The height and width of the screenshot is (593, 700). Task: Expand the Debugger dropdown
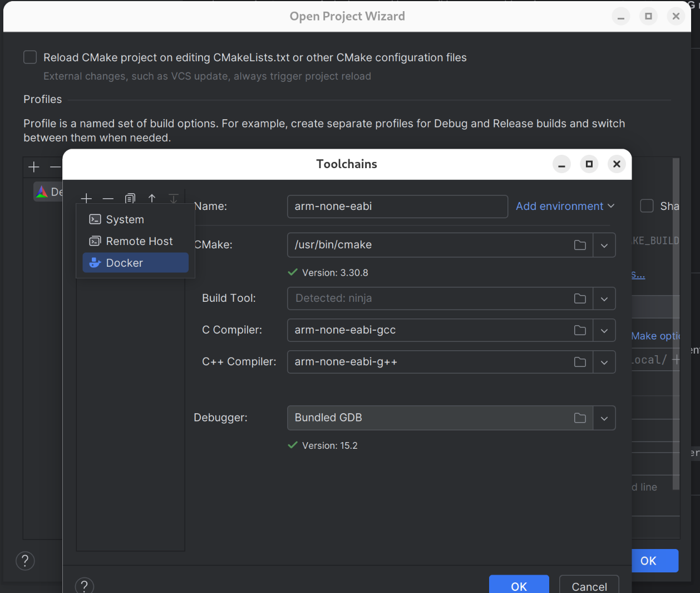(x=604, y=418)
